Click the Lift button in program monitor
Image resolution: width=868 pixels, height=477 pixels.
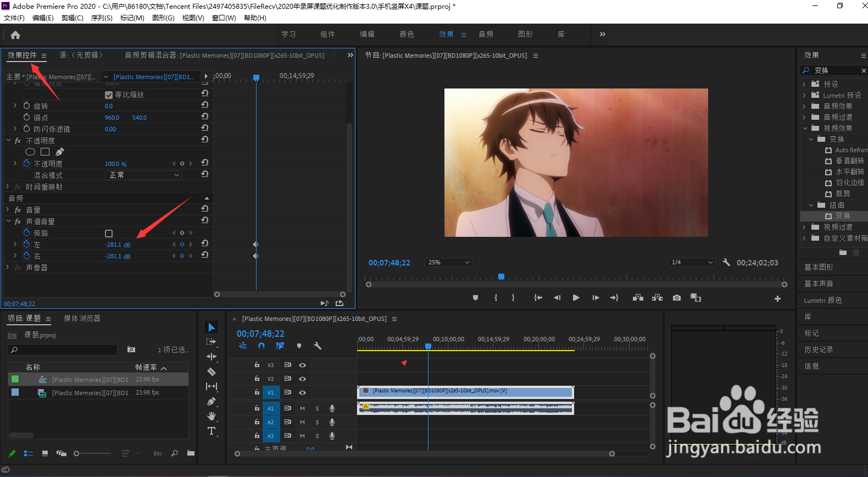tap(638, 298)
